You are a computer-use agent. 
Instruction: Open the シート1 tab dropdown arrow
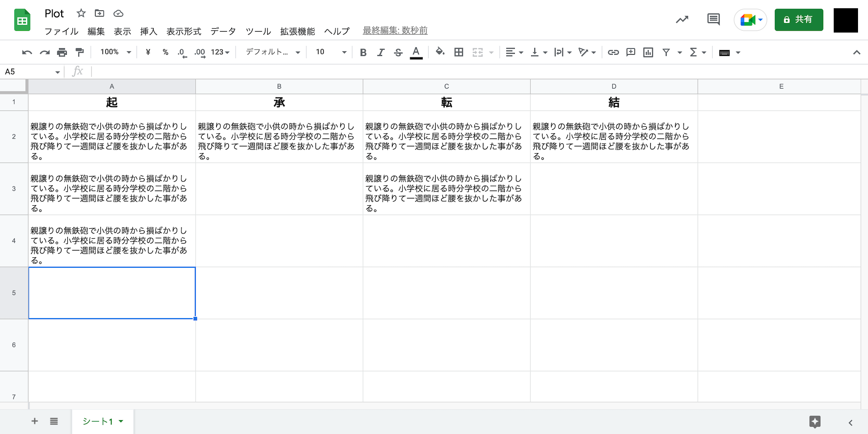(121, 421)
